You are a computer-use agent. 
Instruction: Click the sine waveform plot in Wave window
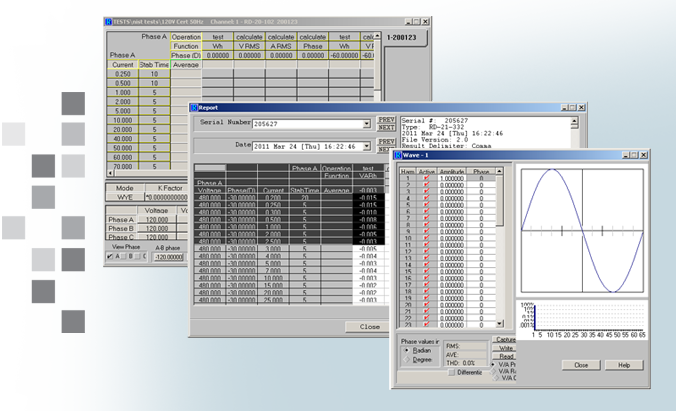click(582, 231)
